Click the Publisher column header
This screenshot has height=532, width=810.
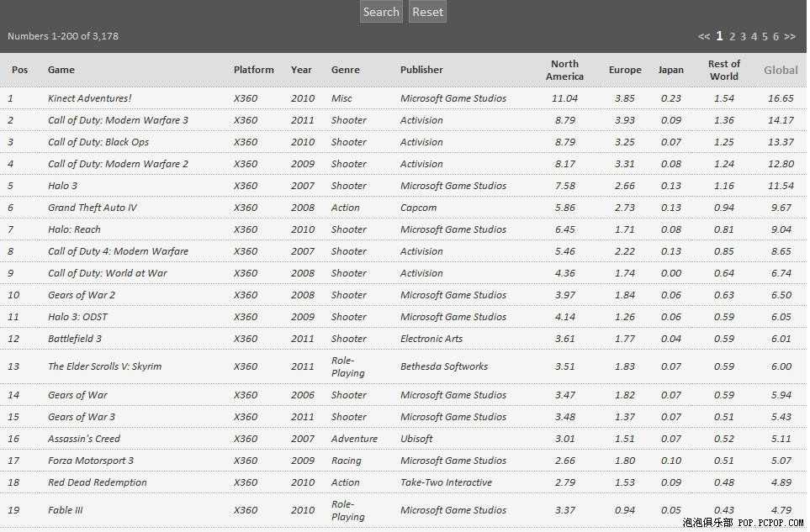[x=421, y=70]
